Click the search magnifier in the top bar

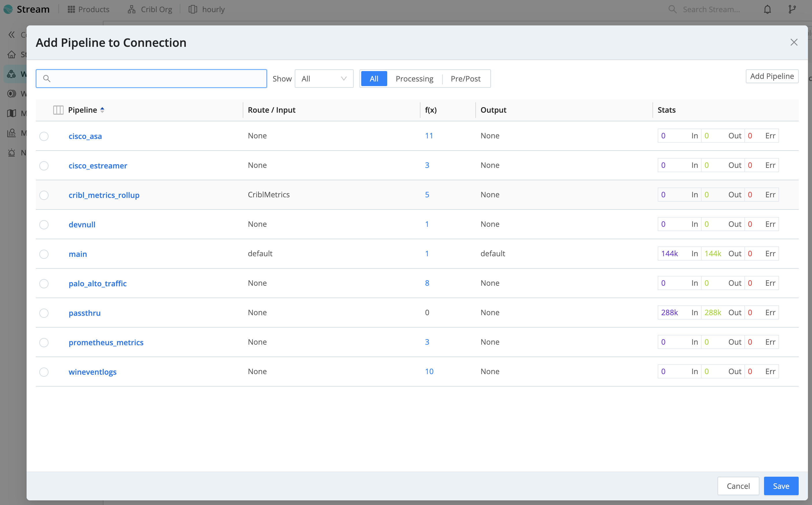coord(673,9)
